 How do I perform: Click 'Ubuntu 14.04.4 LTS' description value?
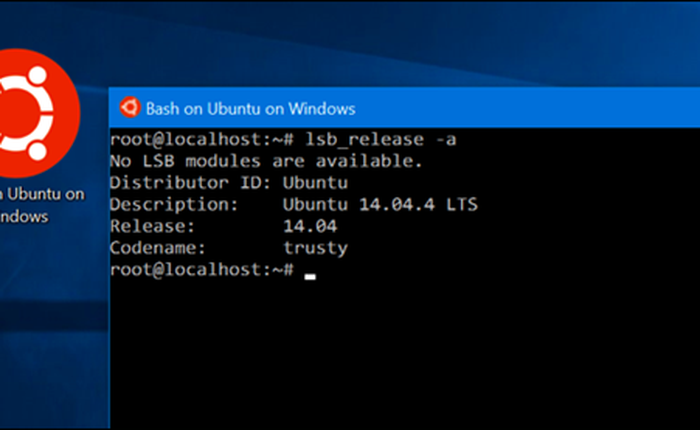[x=380, y=205]
